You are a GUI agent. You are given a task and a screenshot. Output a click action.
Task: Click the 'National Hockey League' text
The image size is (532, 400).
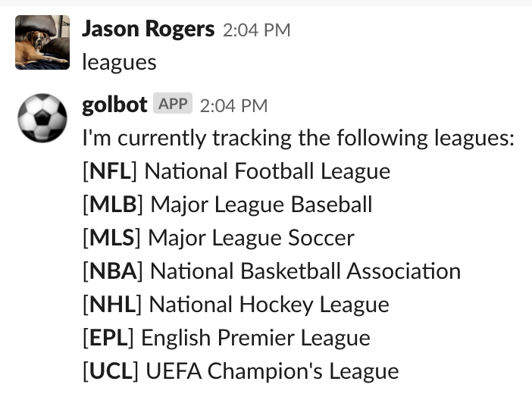click(x=269, y=305)
